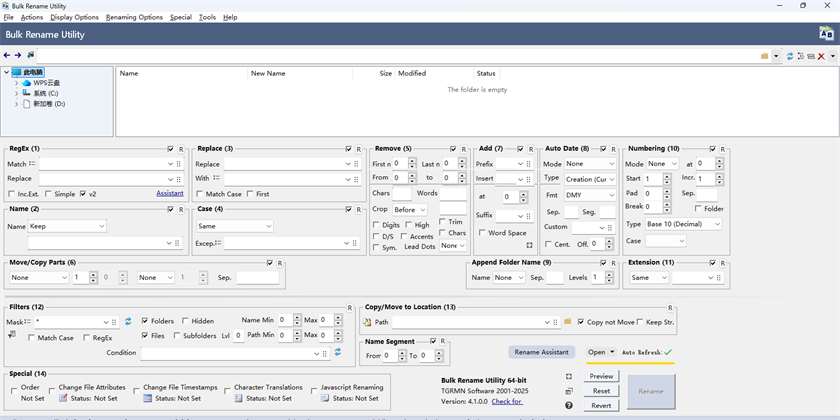
Task: Click the back navigation arrow
Action: (7, 55)
